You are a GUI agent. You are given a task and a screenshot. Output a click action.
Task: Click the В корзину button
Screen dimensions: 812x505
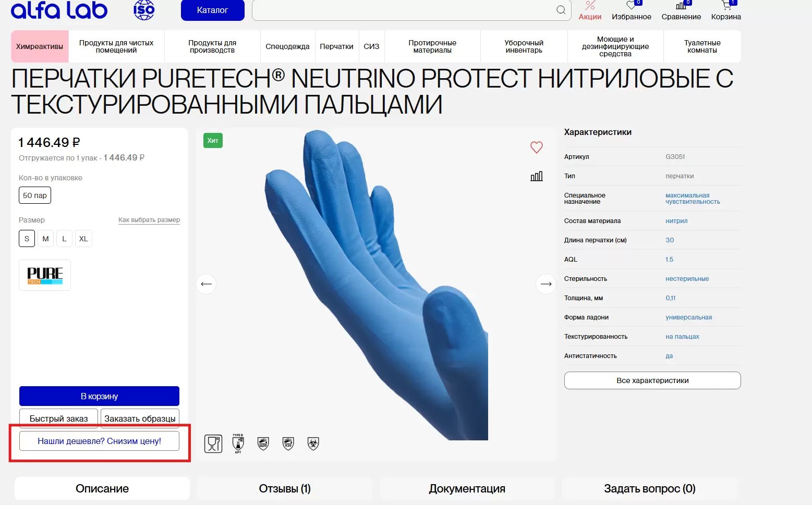(x=99, y=396)
